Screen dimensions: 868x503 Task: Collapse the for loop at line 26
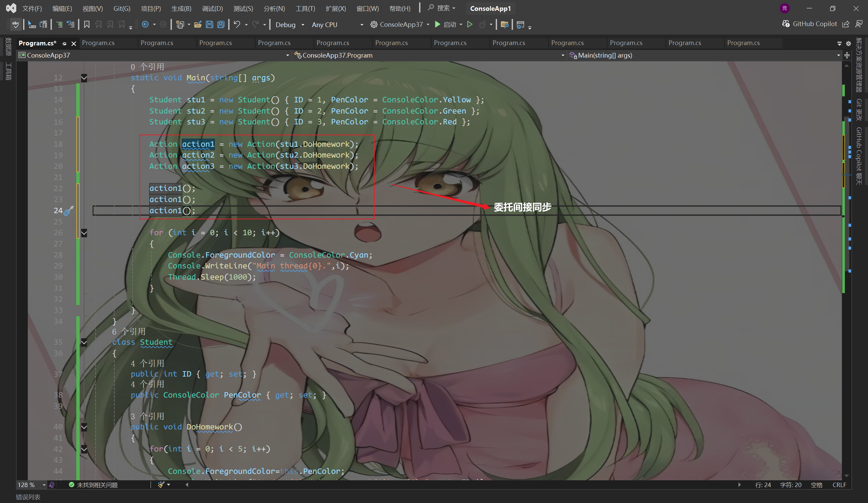[84, 233]
